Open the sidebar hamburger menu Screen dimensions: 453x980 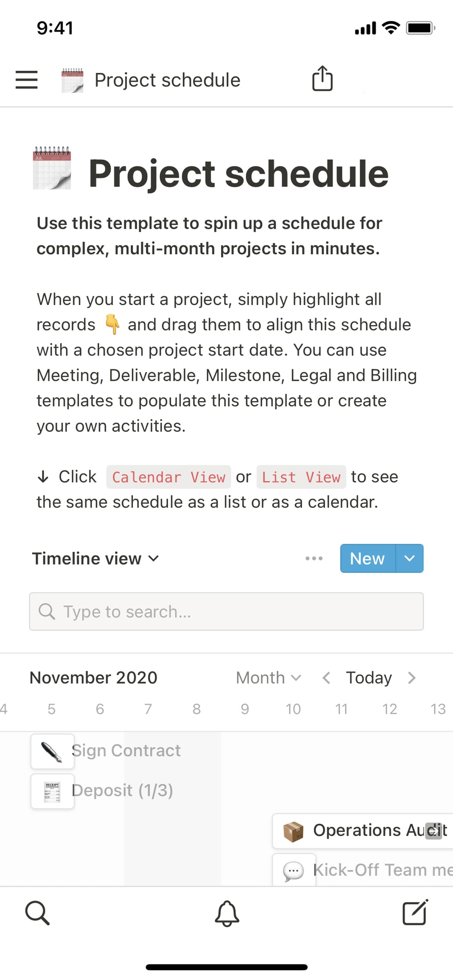26,80
